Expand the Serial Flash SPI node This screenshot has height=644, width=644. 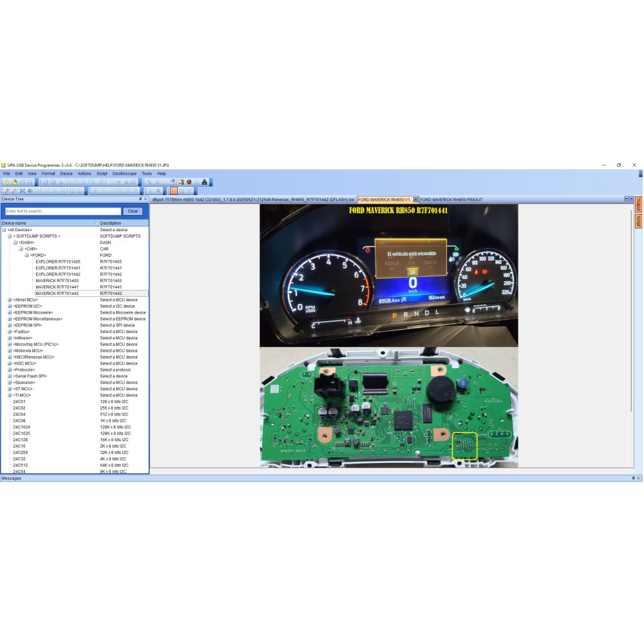10,376
